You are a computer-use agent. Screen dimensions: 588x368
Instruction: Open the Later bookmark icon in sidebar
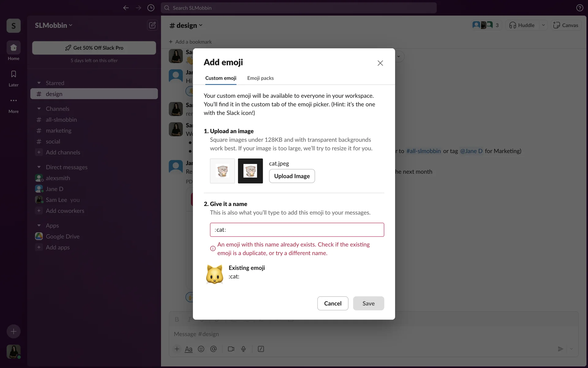[x=13, y=74]
